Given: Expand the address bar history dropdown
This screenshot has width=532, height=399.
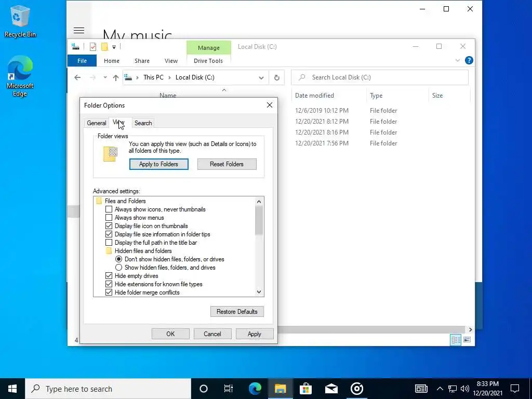Looking at the screenshot, I should coord(261,78).
